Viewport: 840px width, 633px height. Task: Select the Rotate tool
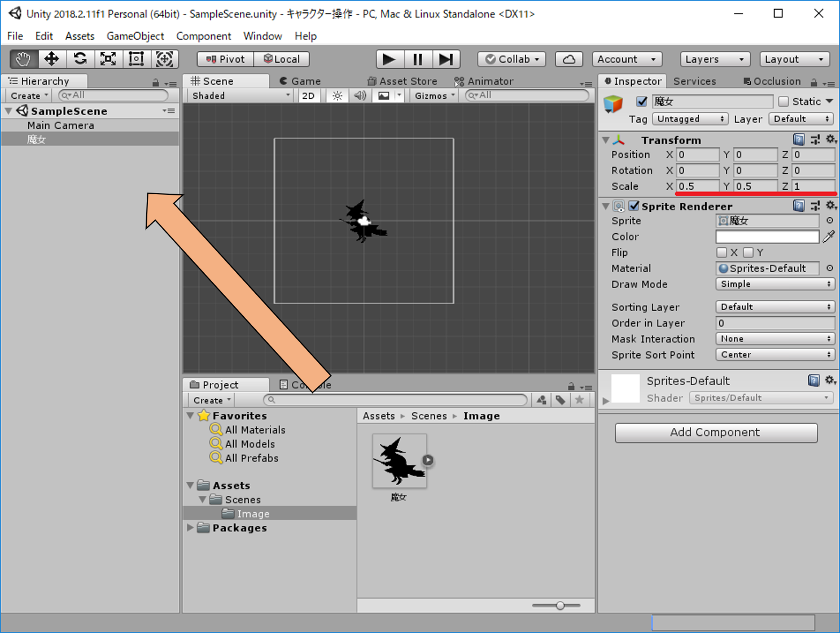(x=80, y=59)
